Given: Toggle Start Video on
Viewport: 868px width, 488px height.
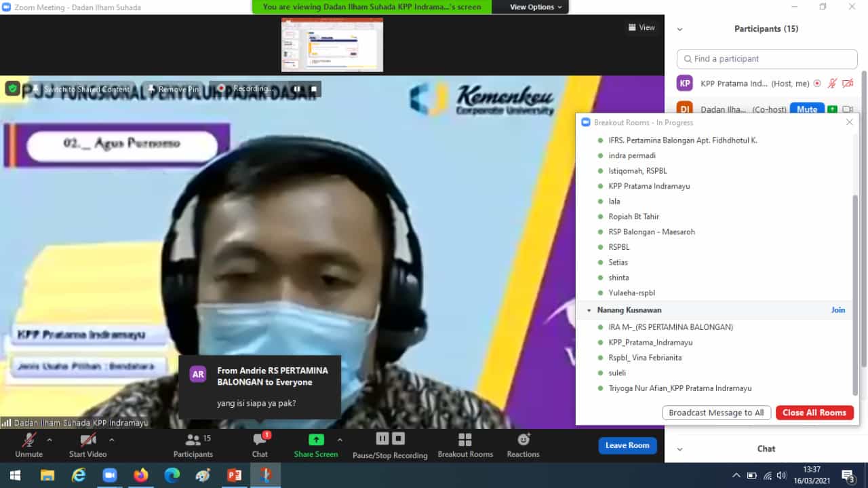Looking at the screenshot, I should [88, 440].
